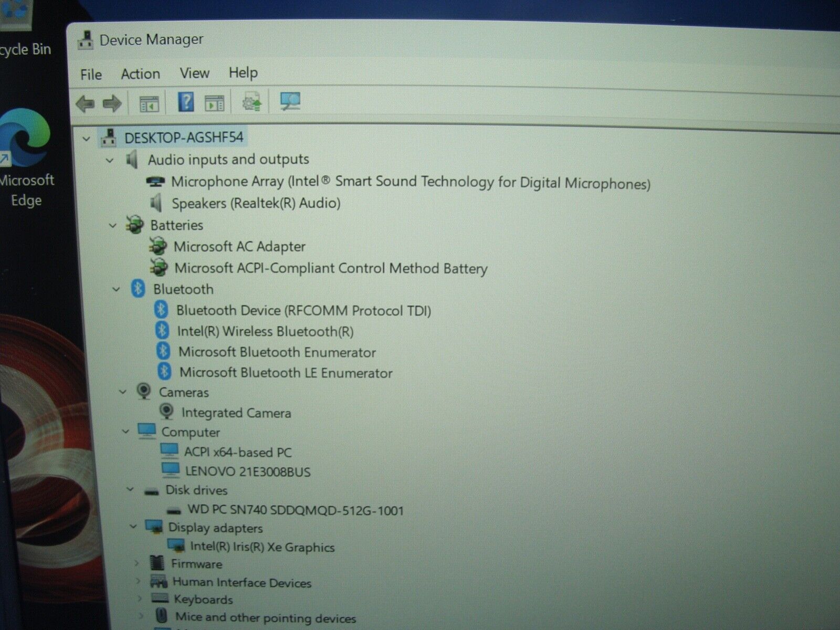Click the Bluetooth category icon

[138, 289]
